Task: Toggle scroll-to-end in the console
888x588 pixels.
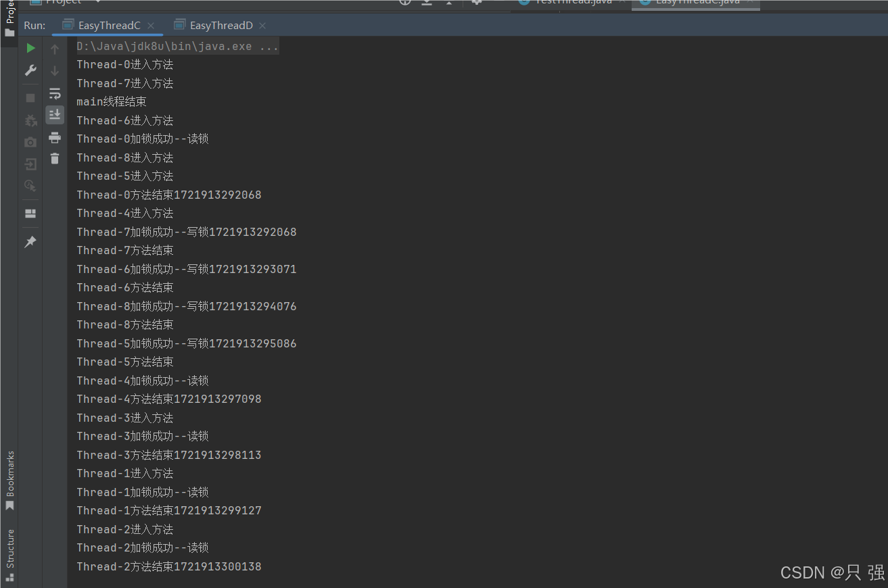Action: point(55,114)
